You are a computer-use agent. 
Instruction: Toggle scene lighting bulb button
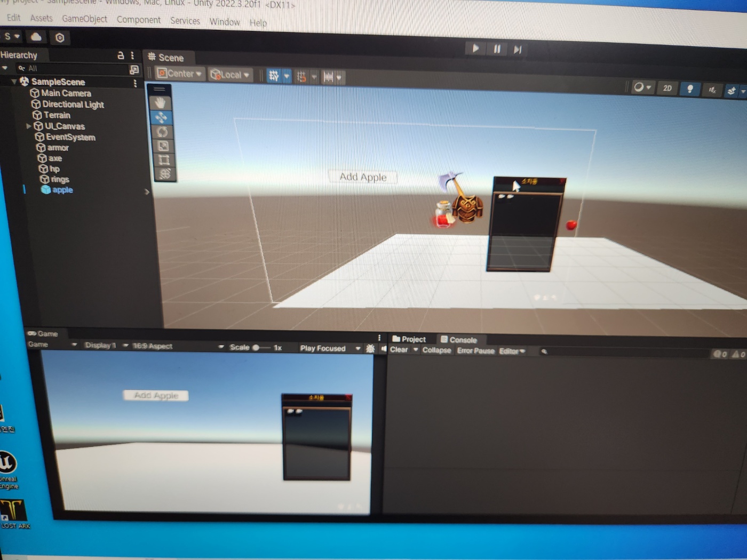click(x=690, y=89)
